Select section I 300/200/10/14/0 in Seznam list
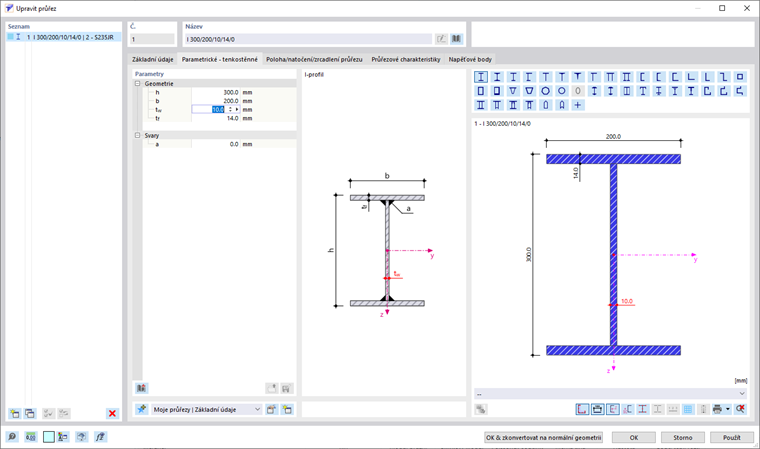This screenshot has width=760, height=449. click(64, 37)
